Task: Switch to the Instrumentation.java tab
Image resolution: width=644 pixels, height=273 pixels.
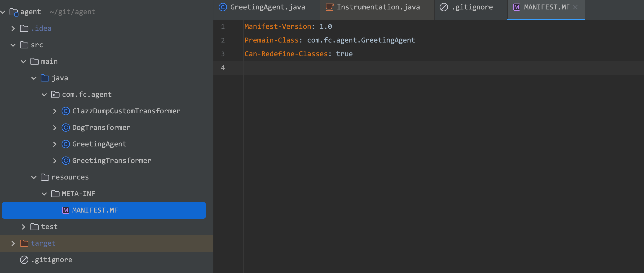Action: click(x=378, y=9)
